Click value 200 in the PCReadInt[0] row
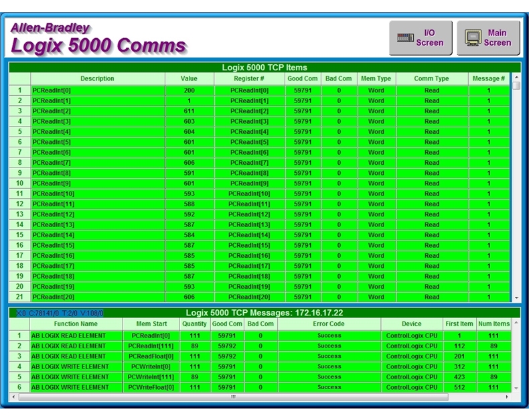The height and width of the screenshot is (420, 529). [190, 90]
